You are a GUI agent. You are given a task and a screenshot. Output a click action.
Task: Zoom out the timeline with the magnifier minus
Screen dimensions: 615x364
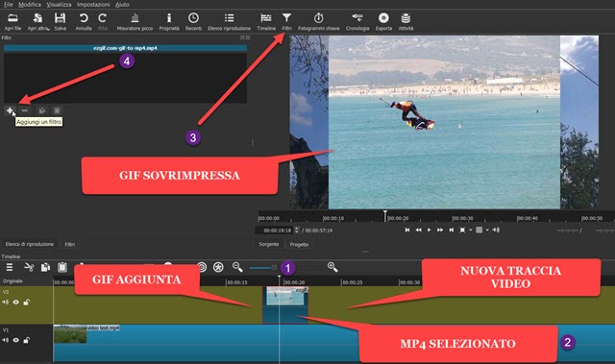point(237,267)
